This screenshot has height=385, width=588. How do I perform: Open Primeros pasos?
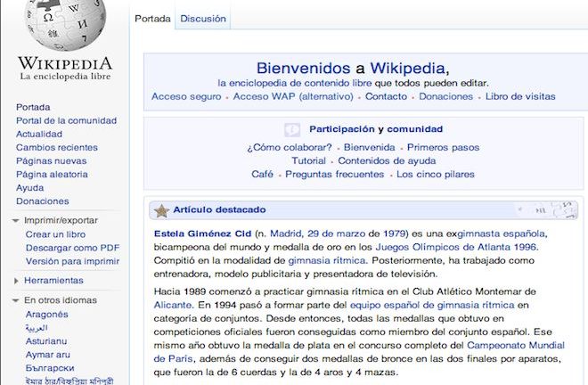444,147
